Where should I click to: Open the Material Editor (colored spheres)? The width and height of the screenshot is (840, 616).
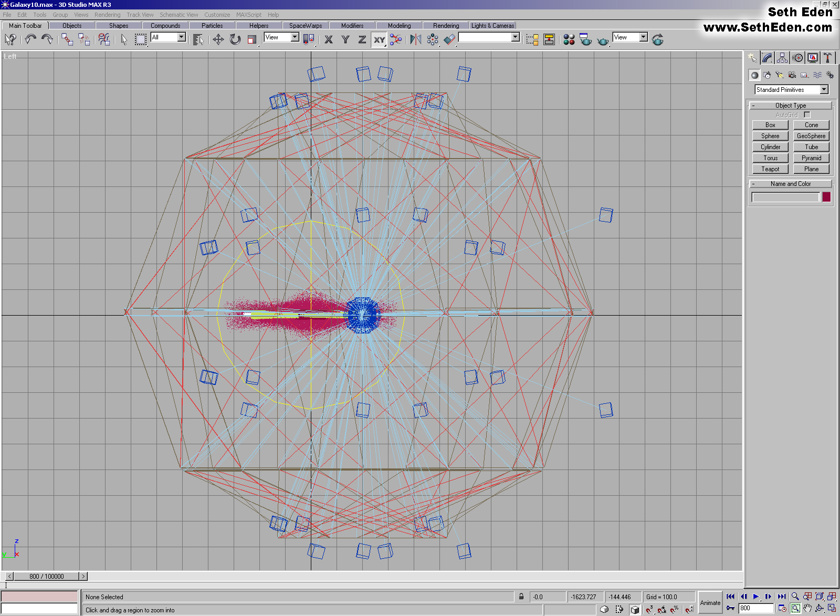pyautogui.click(x=569, y=40)
